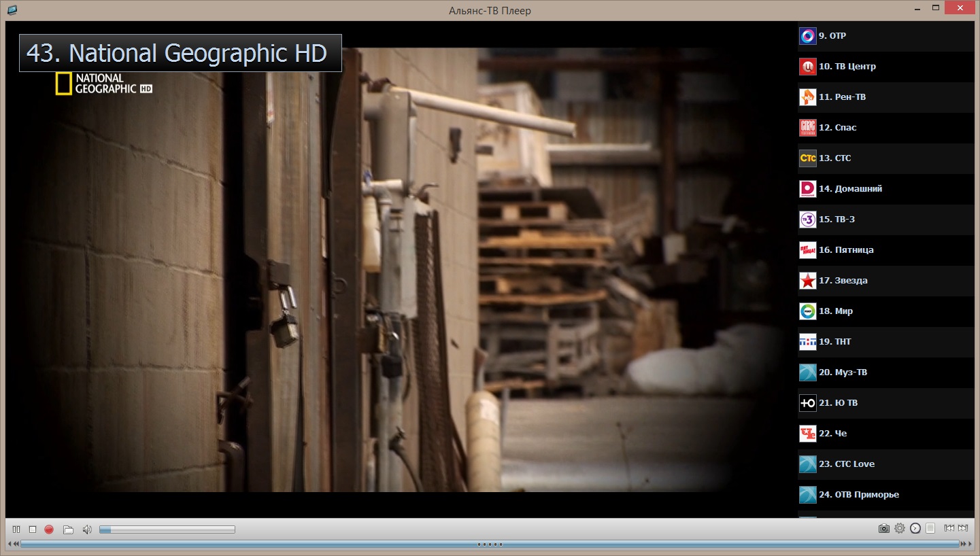Click the Ю ТВ channel logo
Screen dimensions: 980x556
pyautogui.click(x=807, y=403)
